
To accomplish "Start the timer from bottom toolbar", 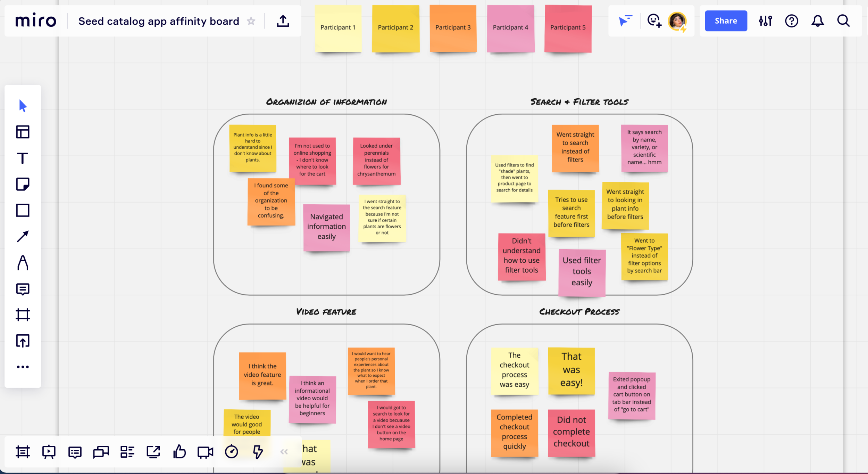I will coord(231,452).
